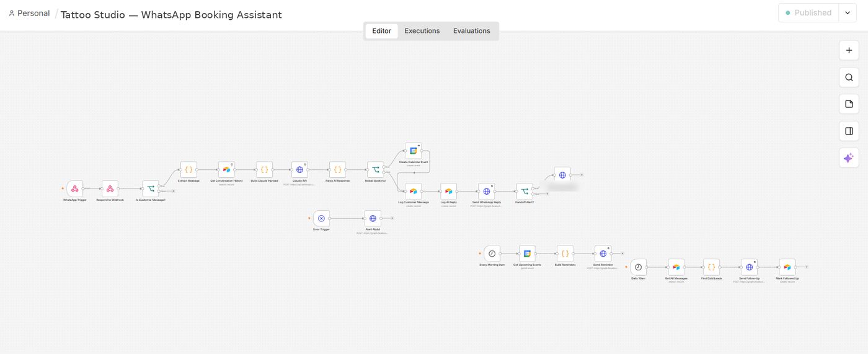
Task: Open the Find Cold Leads code node
Action: click(711, 267)
